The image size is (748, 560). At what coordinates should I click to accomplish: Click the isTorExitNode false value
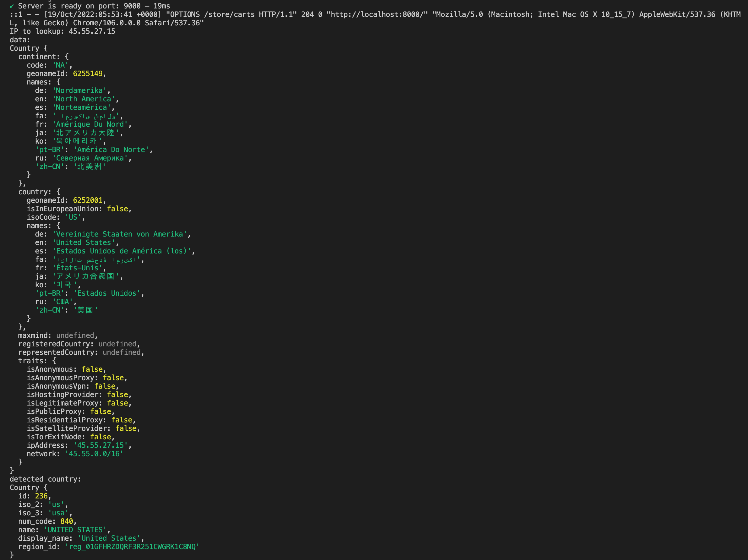[101, 437]
